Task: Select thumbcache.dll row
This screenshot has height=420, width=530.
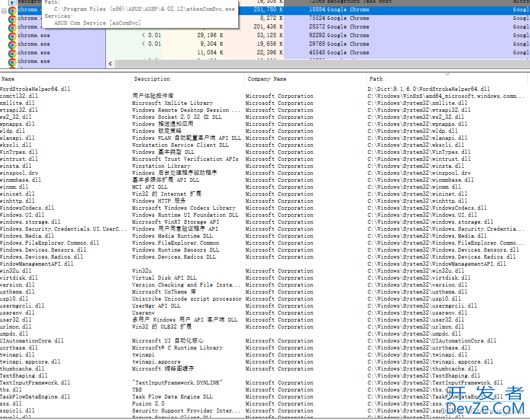Action: coord(265,368)
